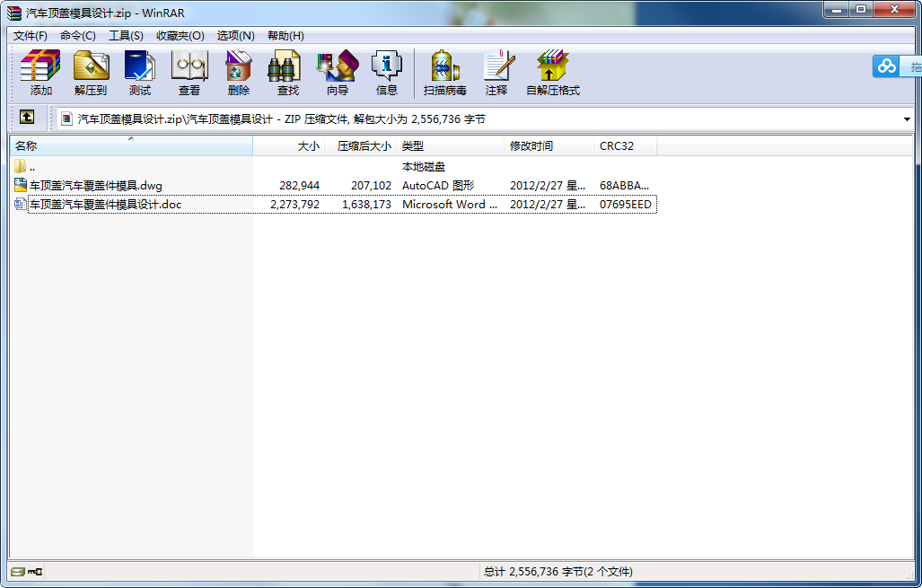Start 扫描病毒 (Virus Scan)

click(x=444, y=73)
